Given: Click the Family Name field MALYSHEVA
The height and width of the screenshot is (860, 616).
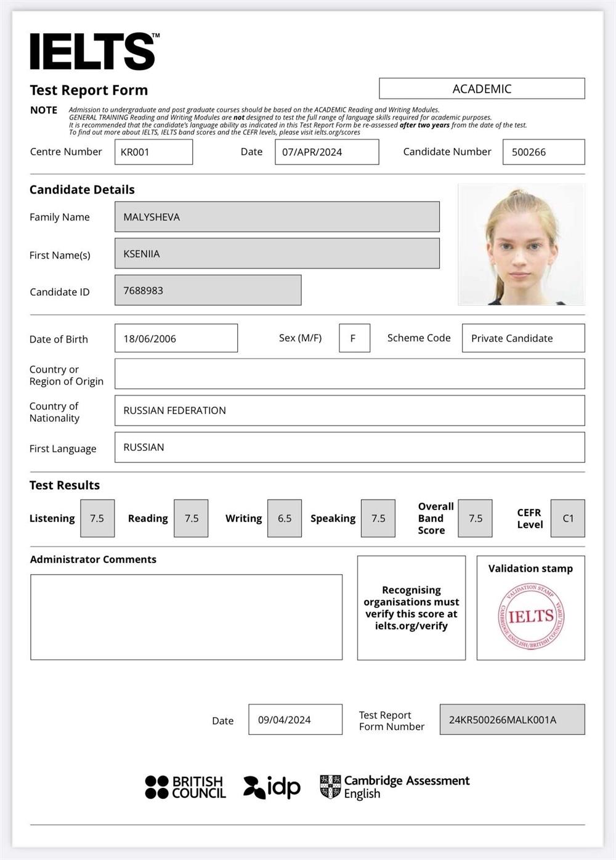Looking at the screenshot, I should (x=277, y=217).
